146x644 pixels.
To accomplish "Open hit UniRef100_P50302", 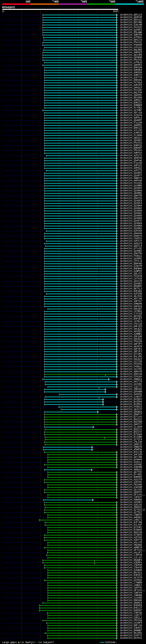I will coord(131,42).
